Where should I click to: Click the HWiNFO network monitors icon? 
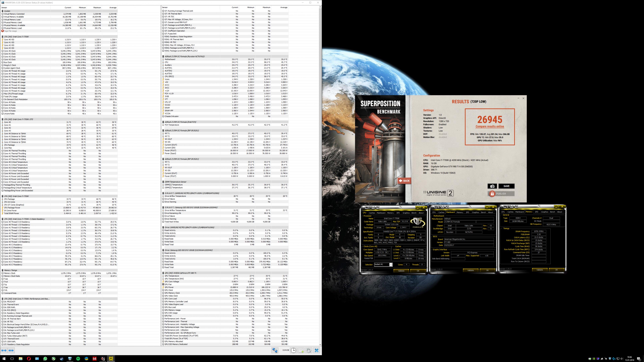(x=275, y=350)
